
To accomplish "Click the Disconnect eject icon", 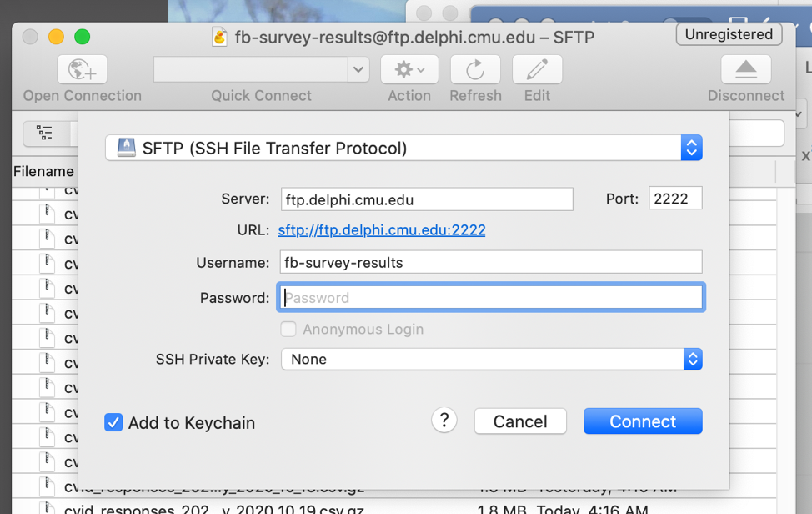I will [745, 69].
